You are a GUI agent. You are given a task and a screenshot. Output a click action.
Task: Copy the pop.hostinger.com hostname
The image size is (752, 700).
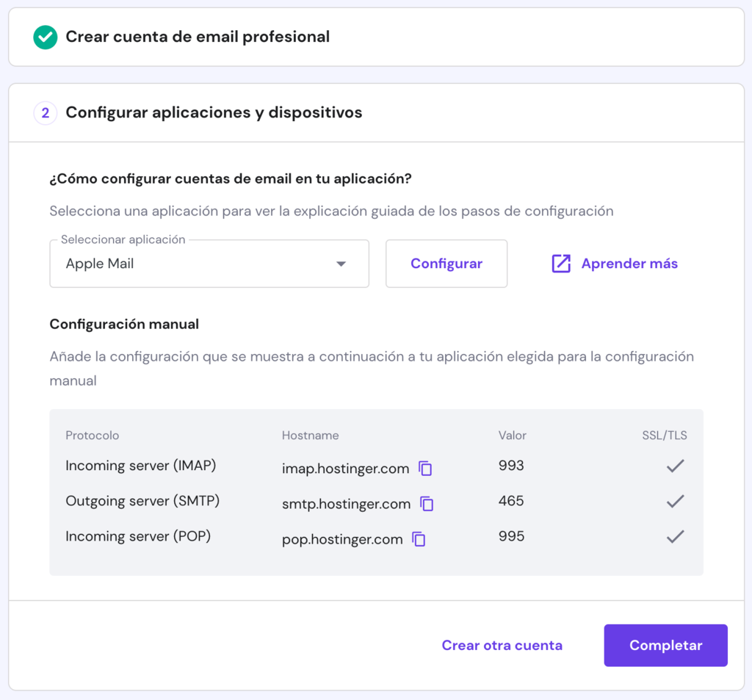[x=419, y=539]
